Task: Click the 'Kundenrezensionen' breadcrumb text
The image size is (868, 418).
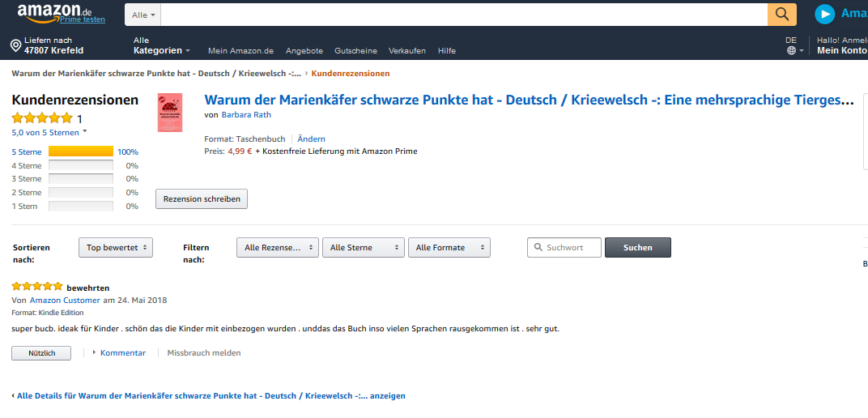Action: (x=351, y=73)
